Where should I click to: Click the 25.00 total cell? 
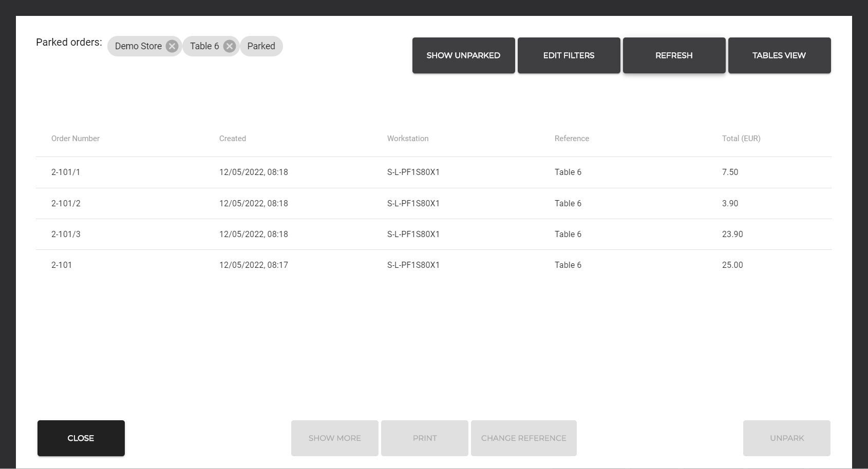coord(732,265)
